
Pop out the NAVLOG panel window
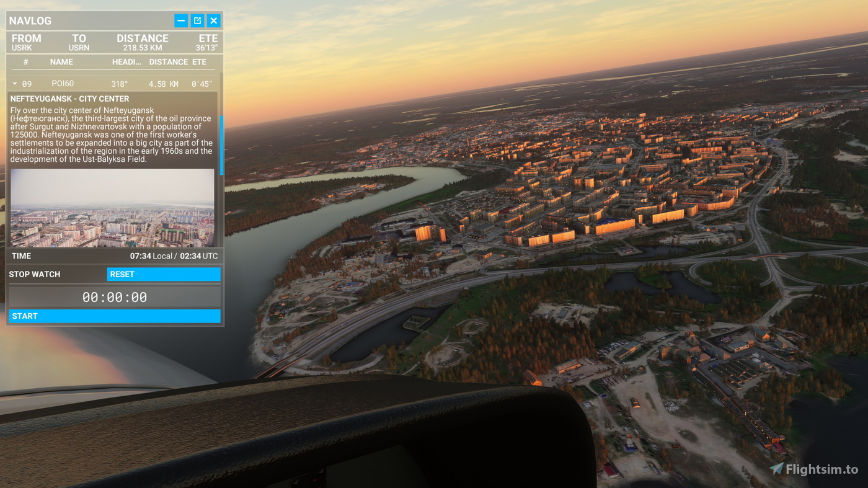point(197,20)
